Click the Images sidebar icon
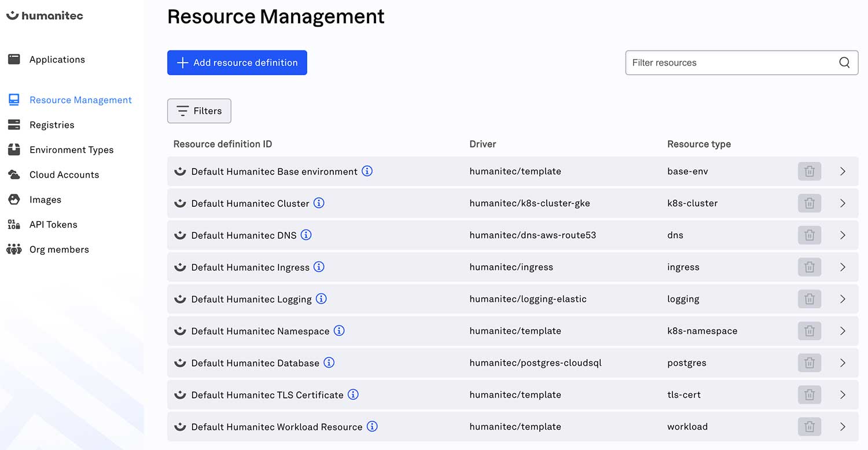 [x=14, y=199]
